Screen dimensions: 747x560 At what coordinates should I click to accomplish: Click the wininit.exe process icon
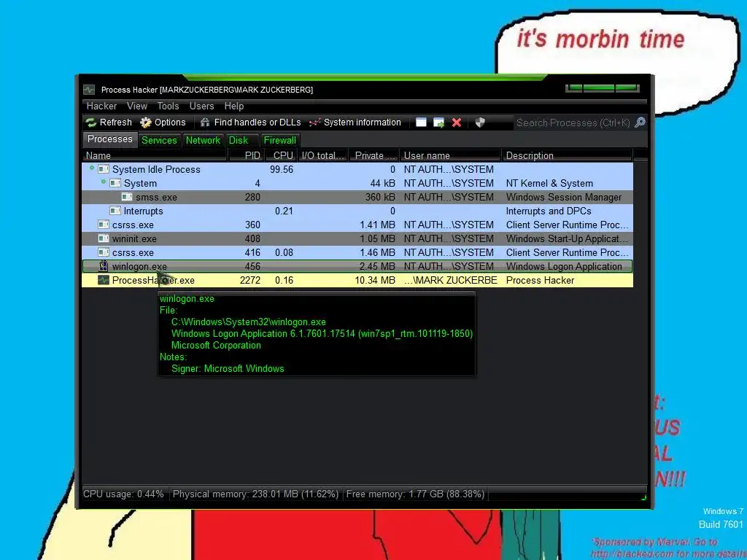(x=104, y=238)
